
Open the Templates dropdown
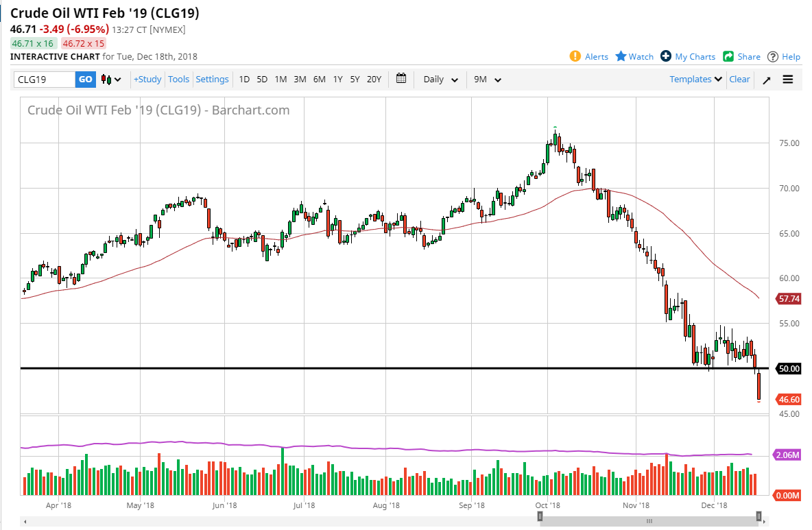click(696, 79)
